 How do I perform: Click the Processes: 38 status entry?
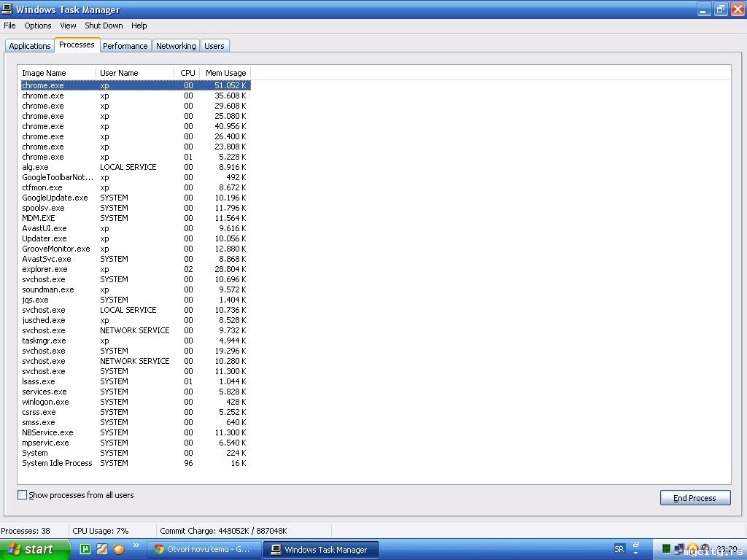(x=26, y=531)
